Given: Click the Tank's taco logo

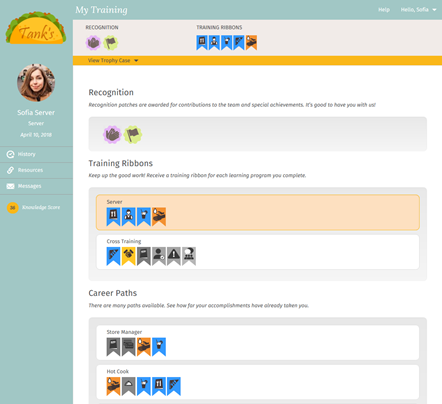Looking at the screenshot, I should click(36, 28).
